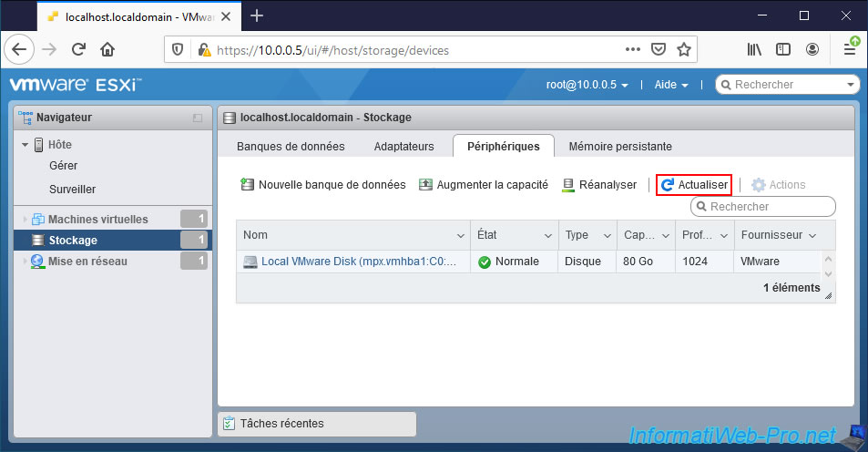Open the Firefox account icon
868x452 pixels.
812,50
